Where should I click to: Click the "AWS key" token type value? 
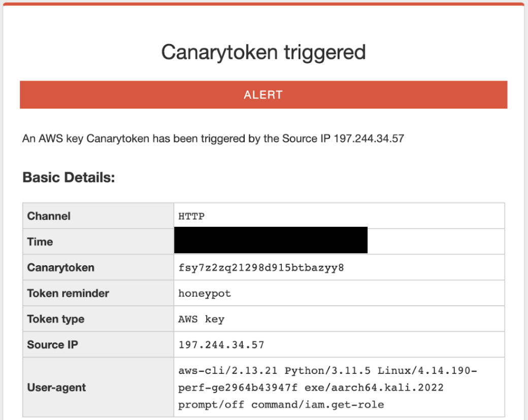click(x=201, y=320)
